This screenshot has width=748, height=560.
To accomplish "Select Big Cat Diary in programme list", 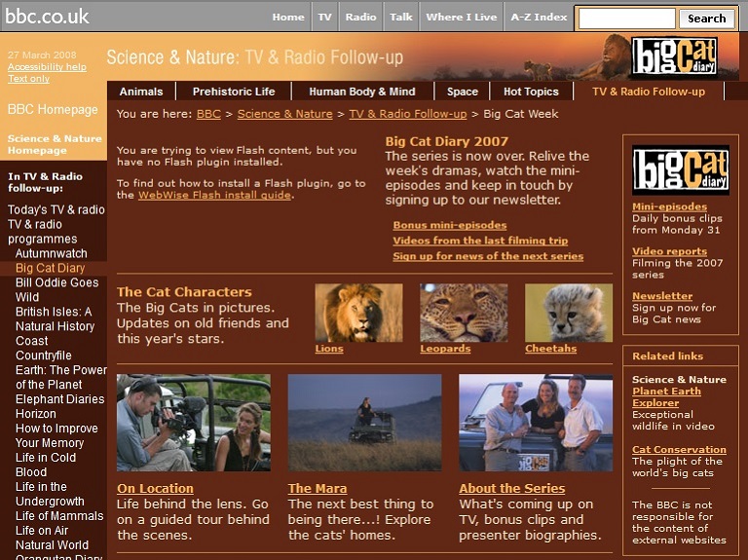I will [x=50, y=268].
